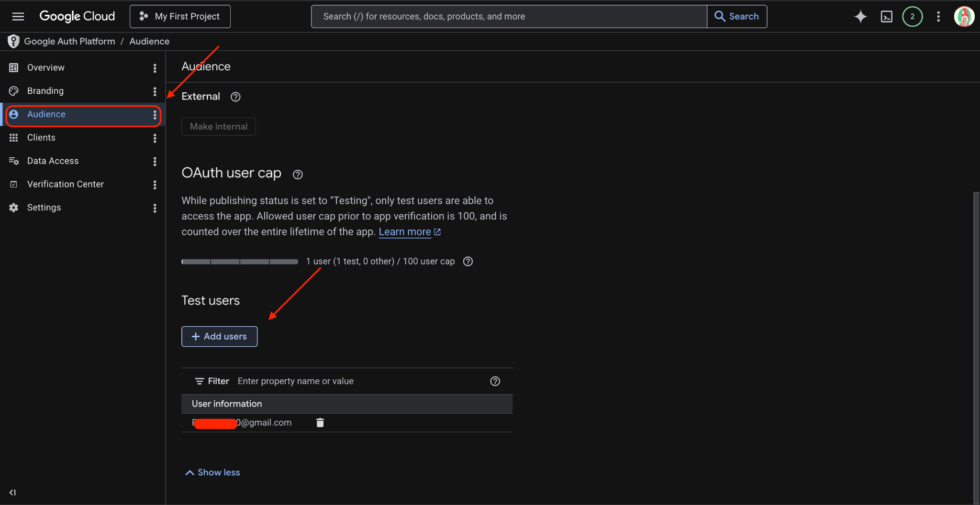Viewport: 980px width, 505px height.
Task: Click the Google Cloud logo
Action: pyautogui.click(x=77, y=16)
